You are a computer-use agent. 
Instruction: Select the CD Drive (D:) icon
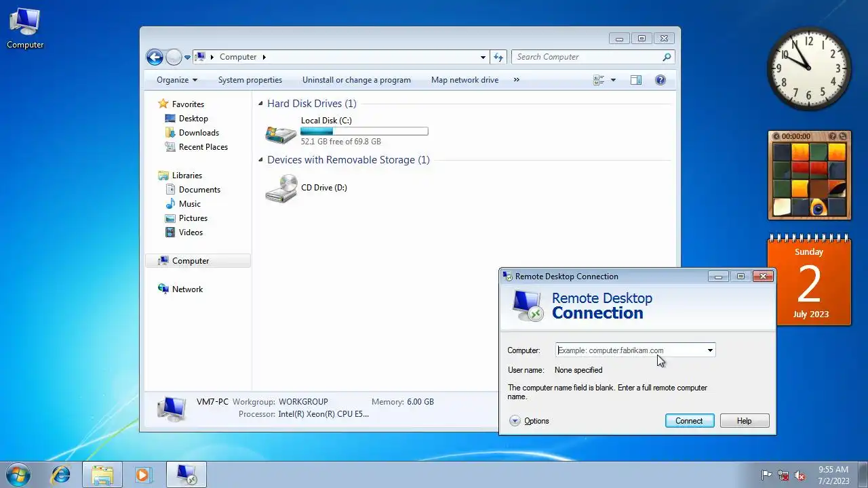pos(281,188)
